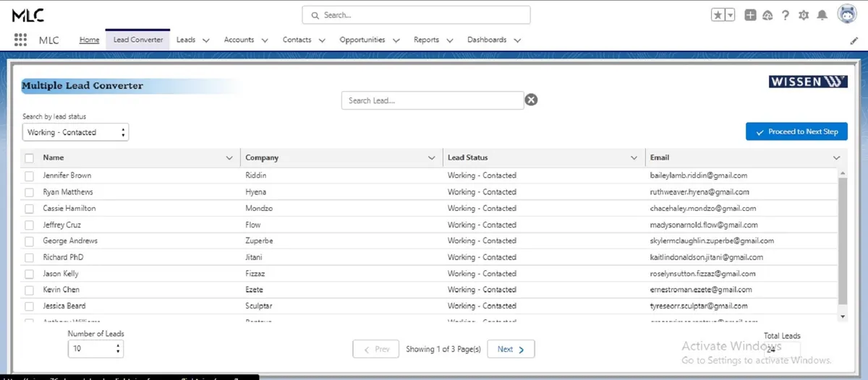Open the Contacts tab
868x380 pixels.
[x=297, y=40]
